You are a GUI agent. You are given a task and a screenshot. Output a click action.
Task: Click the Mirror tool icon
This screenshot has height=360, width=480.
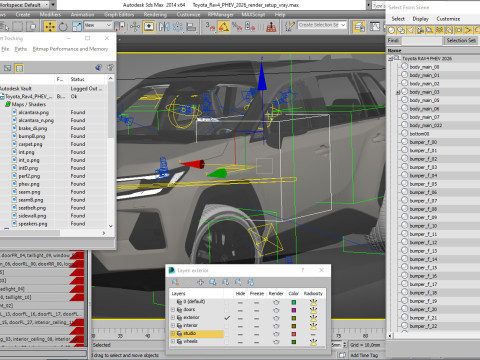[163, 26]
